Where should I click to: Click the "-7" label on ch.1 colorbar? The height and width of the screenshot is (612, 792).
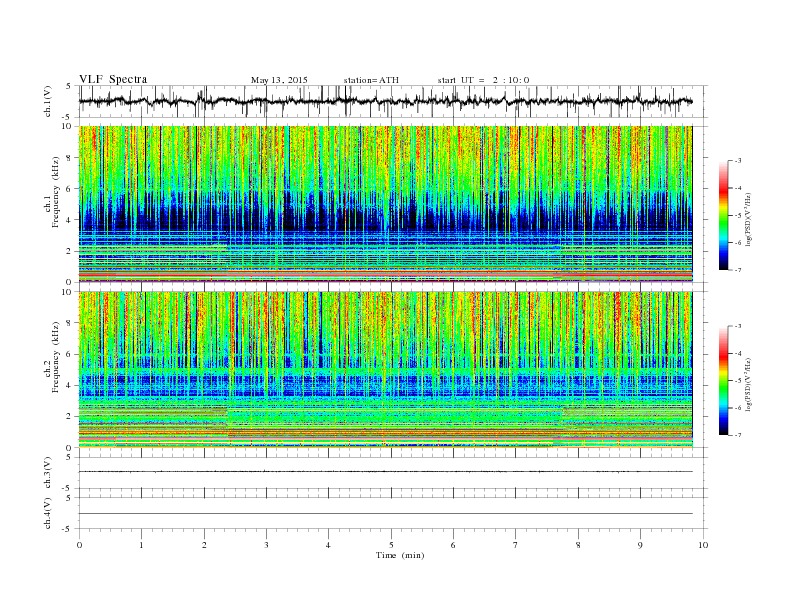[x=737, y=270]
